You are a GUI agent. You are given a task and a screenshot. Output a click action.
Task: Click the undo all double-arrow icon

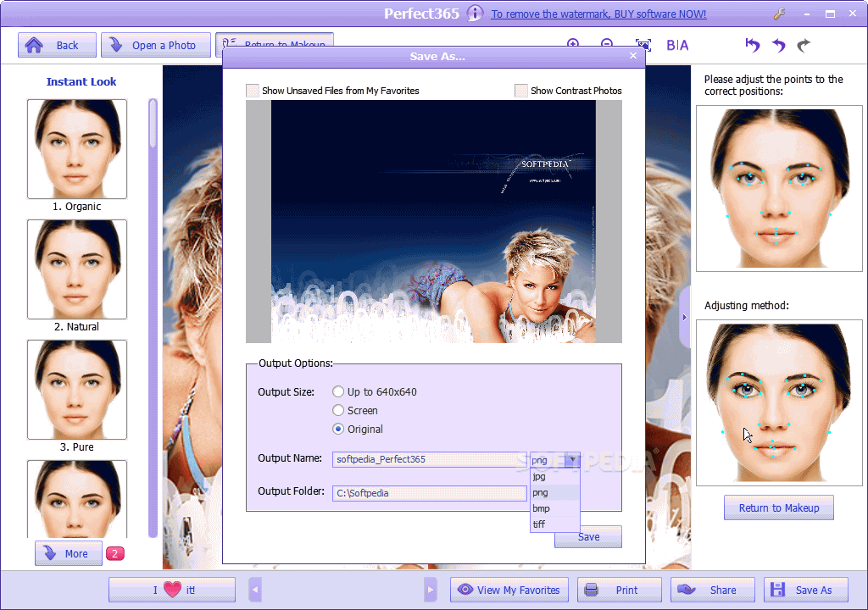tap(753, 45)
